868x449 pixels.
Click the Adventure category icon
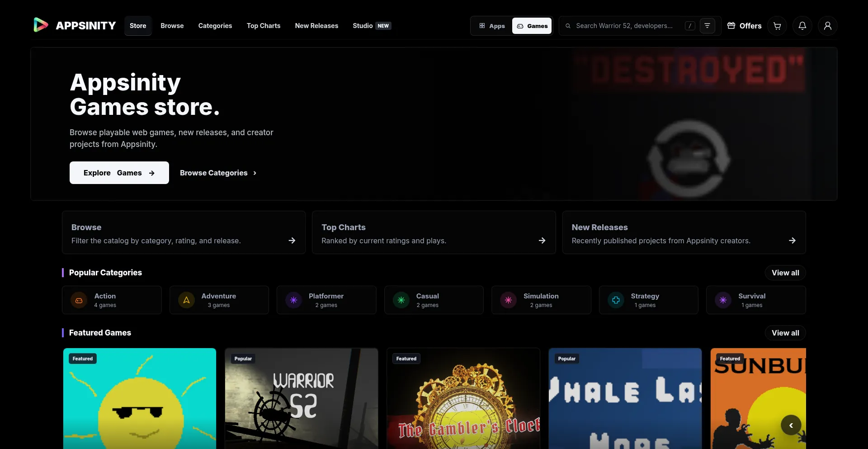pos(186,300)
